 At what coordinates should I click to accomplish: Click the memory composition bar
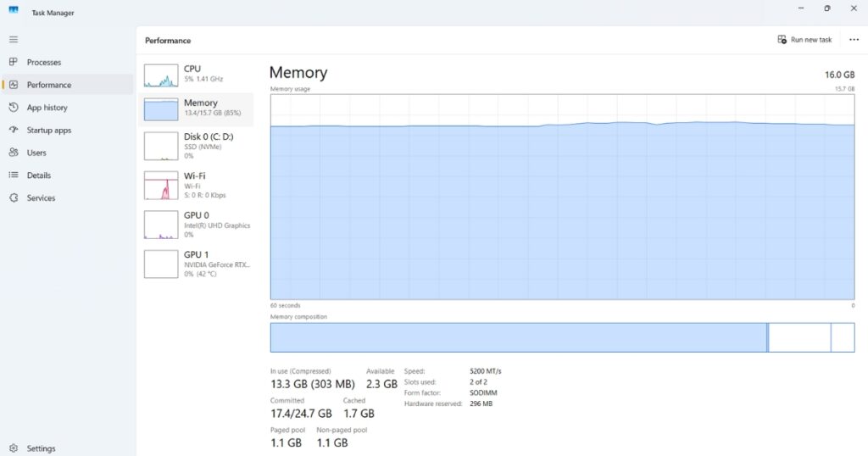click(x=518, y=337)
